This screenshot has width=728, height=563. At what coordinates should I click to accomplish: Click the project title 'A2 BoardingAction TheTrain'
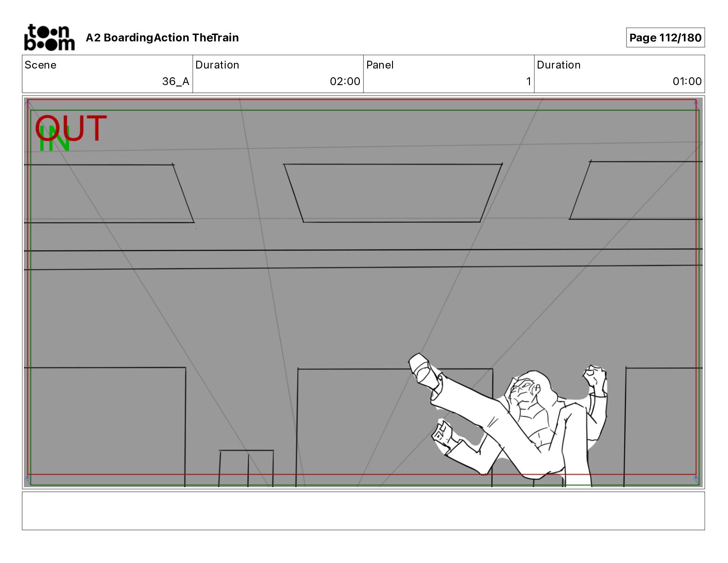162,38
